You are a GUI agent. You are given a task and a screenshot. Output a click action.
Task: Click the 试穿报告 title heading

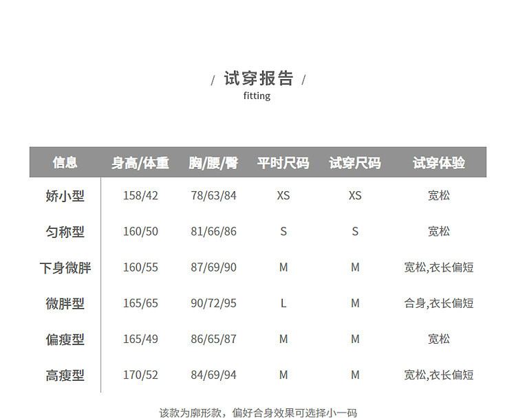click(x=258, y=78)
